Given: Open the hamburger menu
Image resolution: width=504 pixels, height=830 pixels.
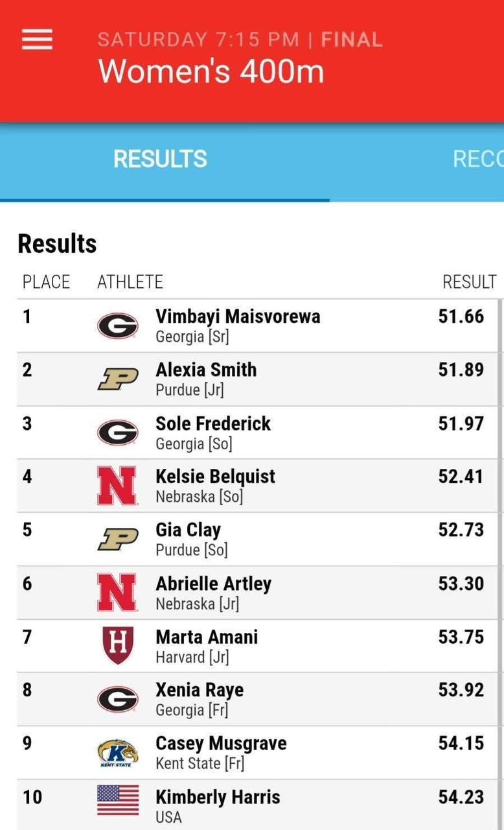Looking at the screenshot, I should click(x=37, y=40).
